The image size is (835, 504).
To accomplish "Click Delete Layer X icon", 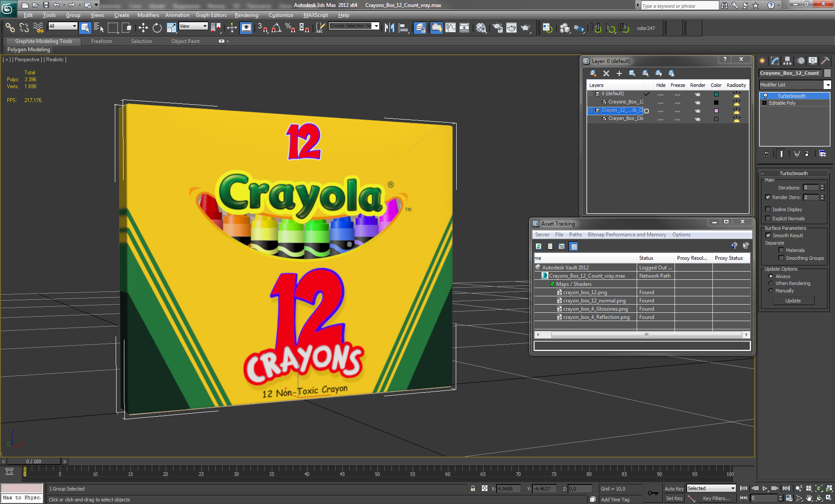I will click(606, 73).
